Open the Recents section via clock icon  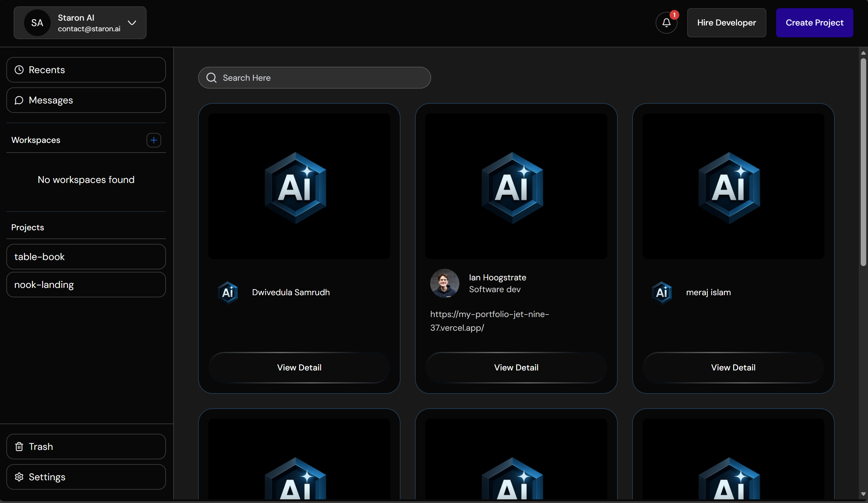point(19,70)
